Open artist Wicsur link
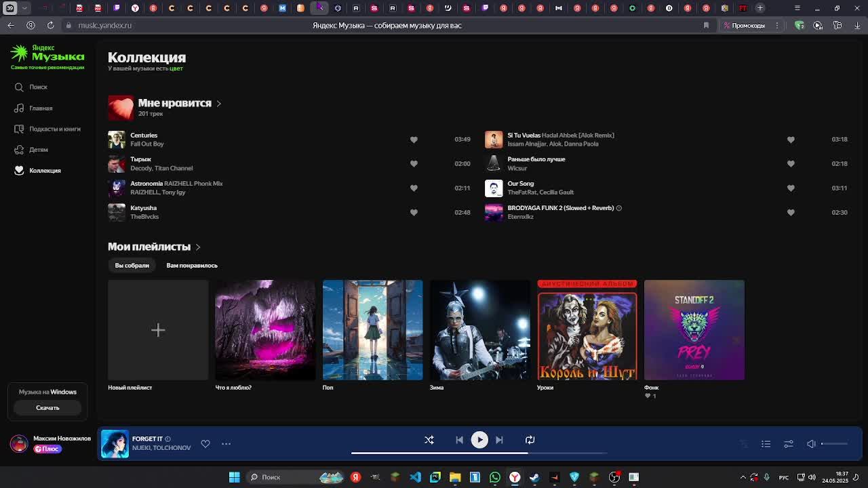 pyautogui.click(x=517, y=168)
